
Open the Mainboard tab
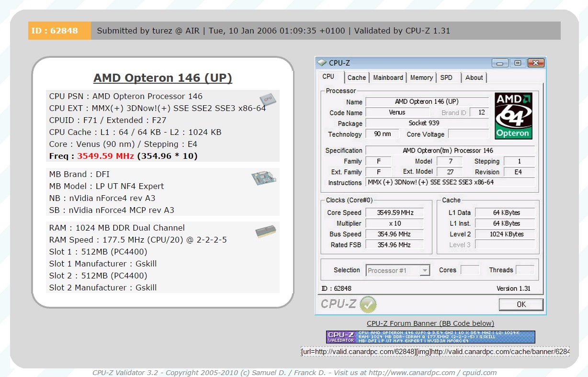388,78
